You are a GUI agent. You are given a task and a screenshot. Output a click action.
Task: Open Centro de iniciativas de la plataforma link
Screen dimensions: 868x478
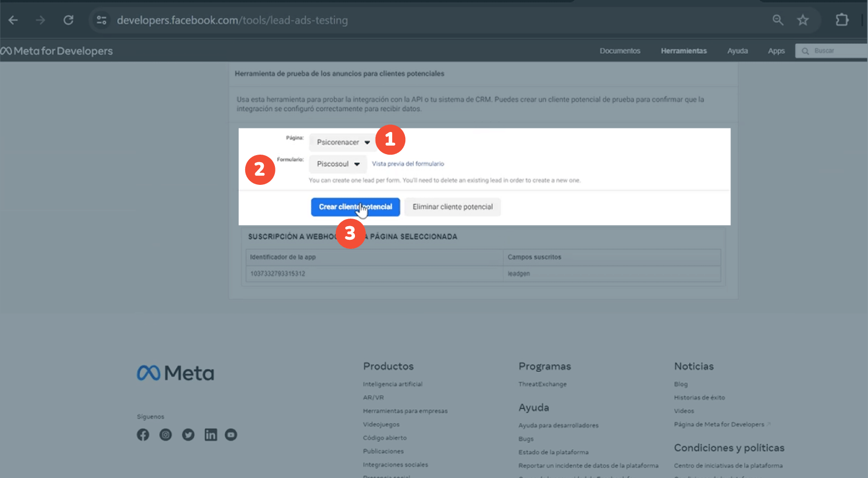point(728,466)
